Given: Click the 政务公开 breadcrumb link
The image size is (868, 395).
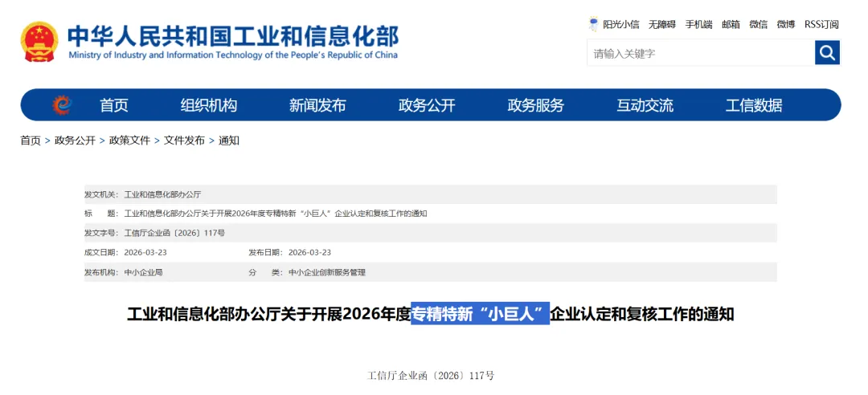Looking at the screenshot, I should (75, 140).
